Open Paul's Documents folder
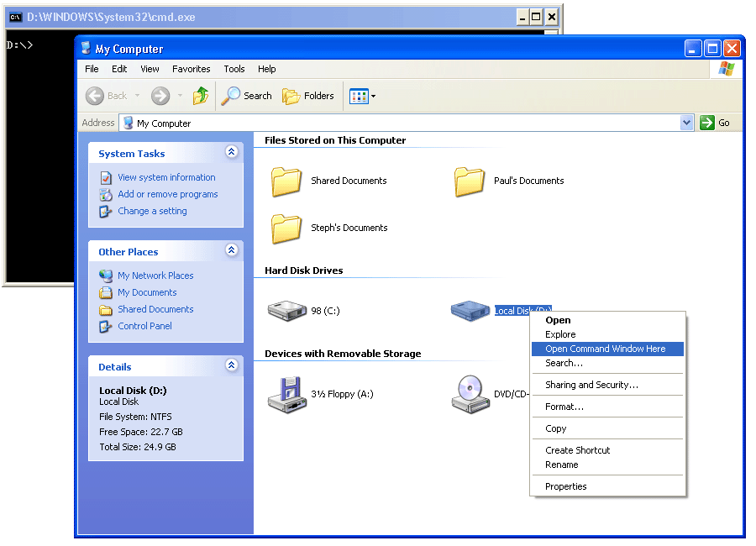This screenshot has width=756, height=546. pyautogui.click(x=470, y=181)
